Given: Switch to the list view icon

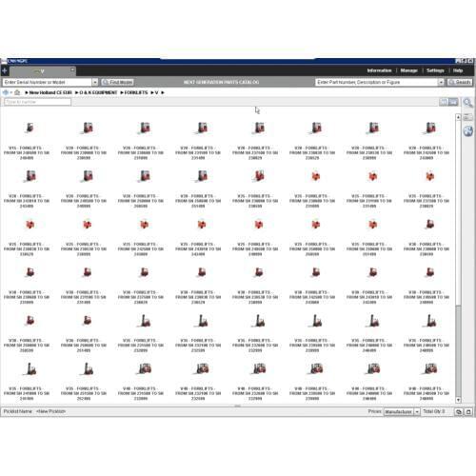Looking at the screenshot, I should pos(444,102).
